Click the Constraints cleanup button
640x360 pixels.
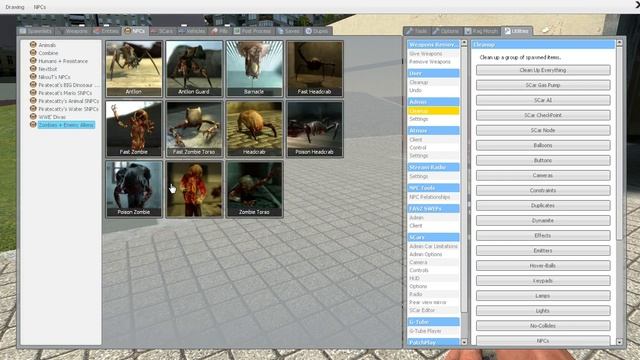tap(543, 191)
